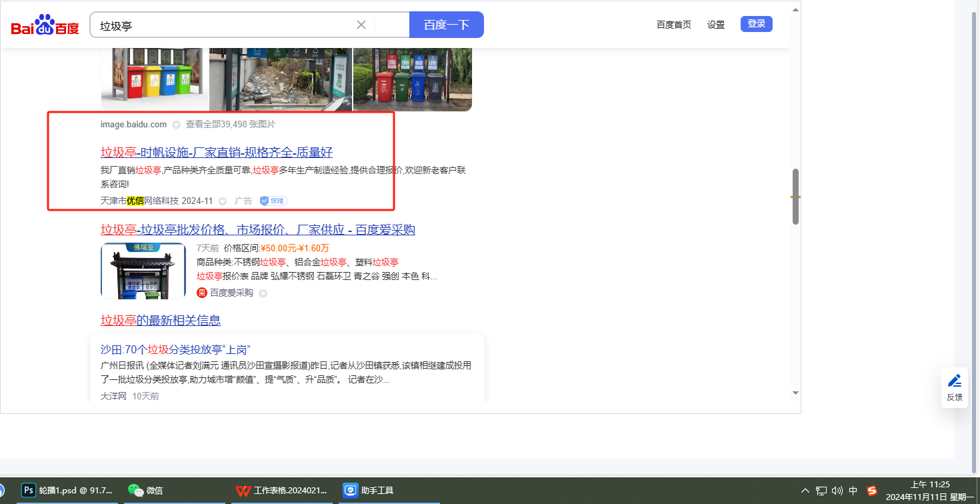Open 微信 WeChat from taskbar
Viewport: 980px width, 504px height.
[x=145, y=491]
